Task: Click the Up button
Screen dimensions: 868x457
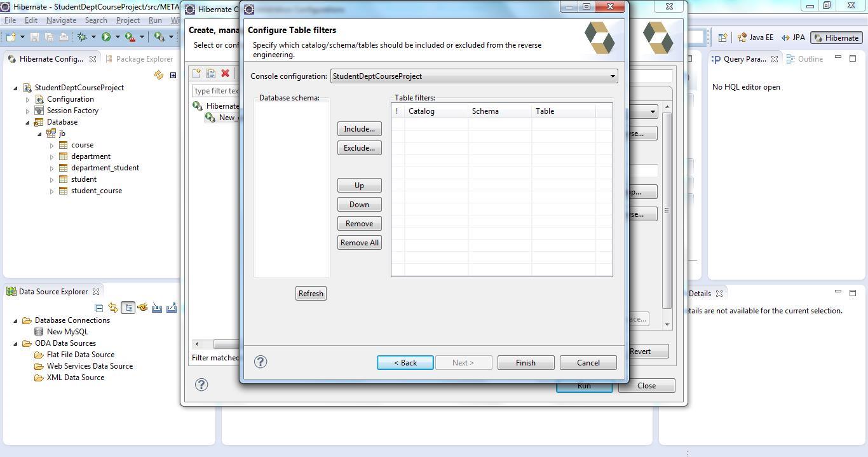Action: (x=359, y=186)
